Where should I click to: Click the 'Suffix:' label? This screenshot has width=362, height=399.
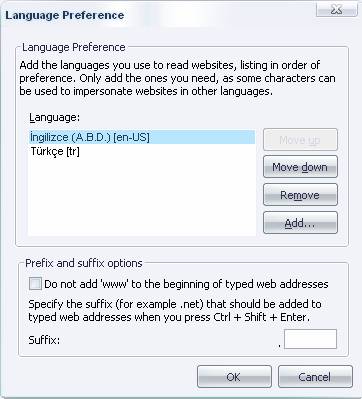[44, 340]
